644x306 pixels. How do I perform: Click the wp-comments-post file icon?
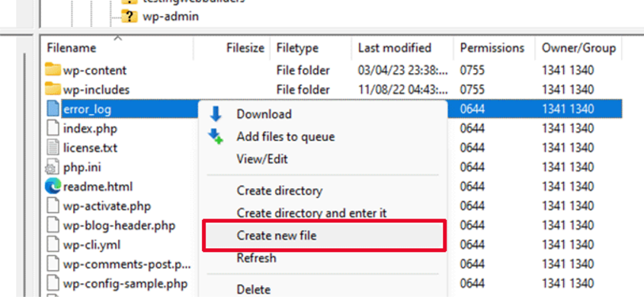pos(53,265)
